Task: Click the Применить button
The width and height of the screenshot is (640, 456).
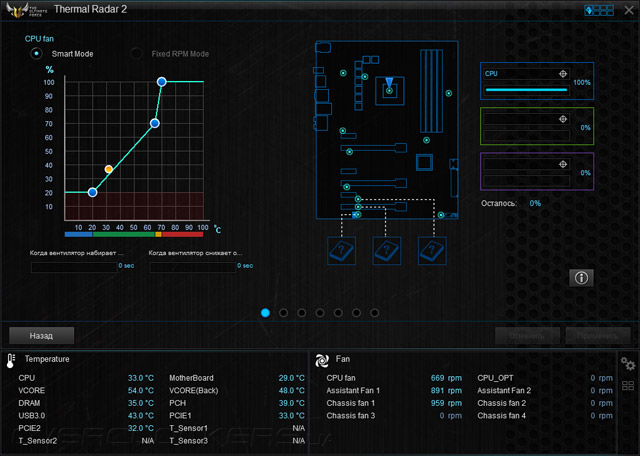Action: pos(598,336)
